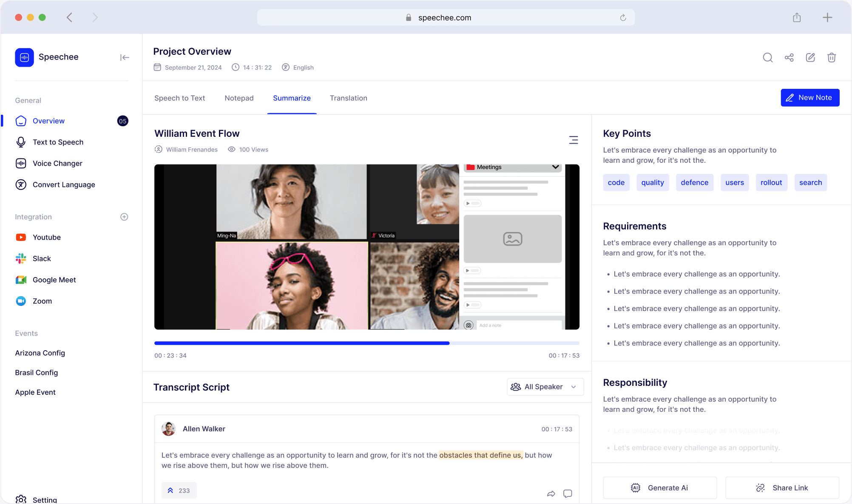This screenshot has height=504, width=852.
Task: Add an integration with plus icon
Action: coord(124,217)
